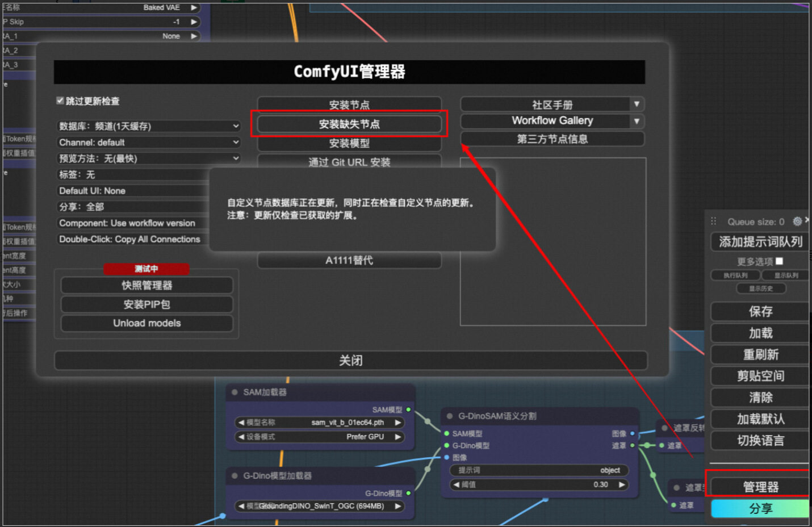Viewport: 812px width, 527px height.
Task: Click the G-Dino模型 output port on G-Dino模型加载器
Action: (408, 493)
